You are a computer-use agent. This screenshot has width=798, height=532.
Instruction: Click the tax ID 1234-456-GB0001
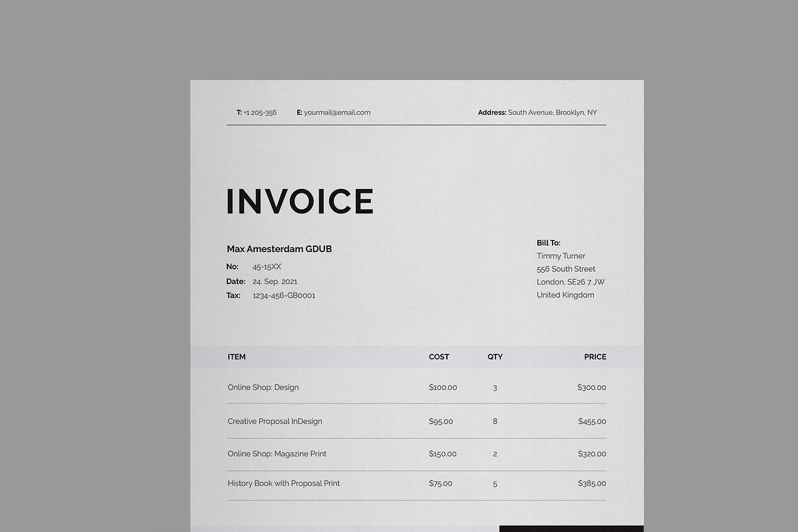point(284,295)
